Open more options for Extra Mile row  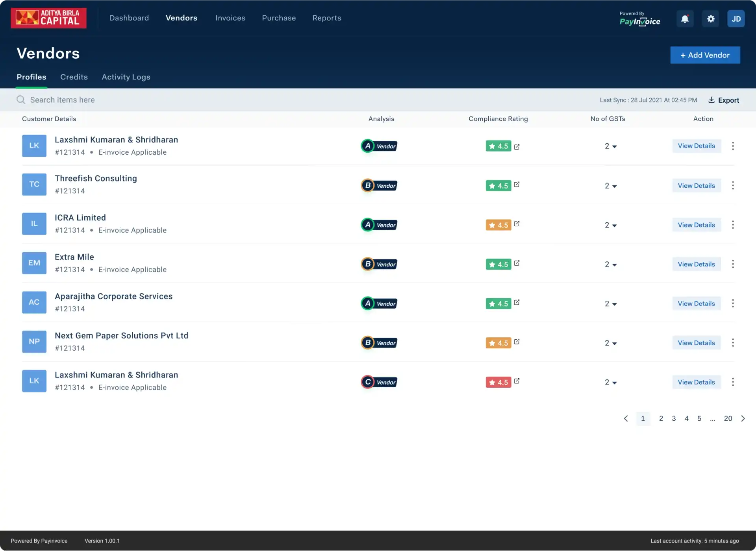pos(733,264)
